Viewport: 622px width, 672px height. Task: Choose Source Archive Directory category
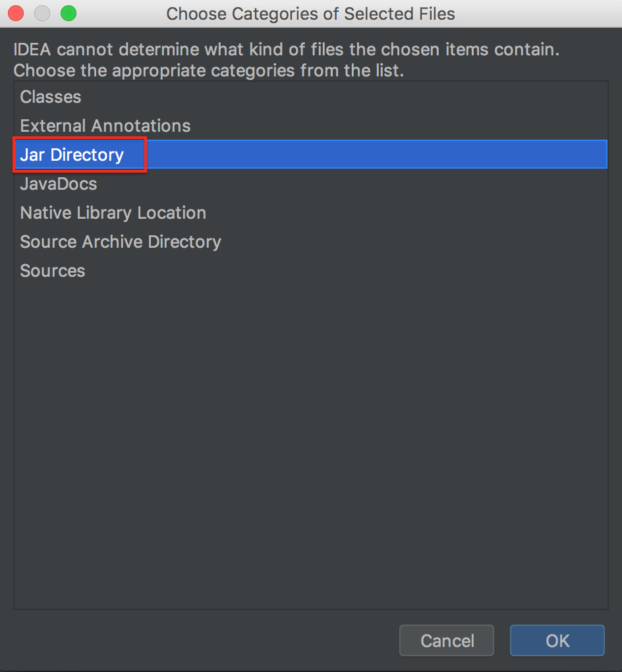[121, 242]
